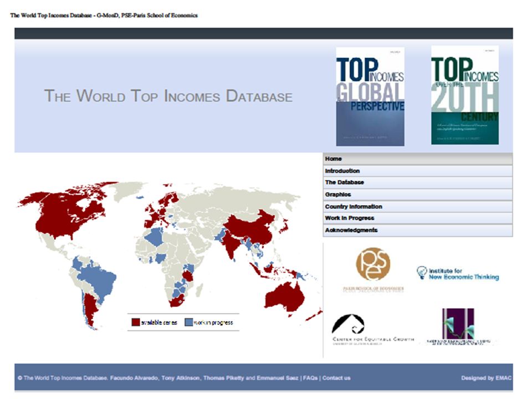Click The World Top Incomes Database title
The image size is (532, 399).
click(168, 96)
